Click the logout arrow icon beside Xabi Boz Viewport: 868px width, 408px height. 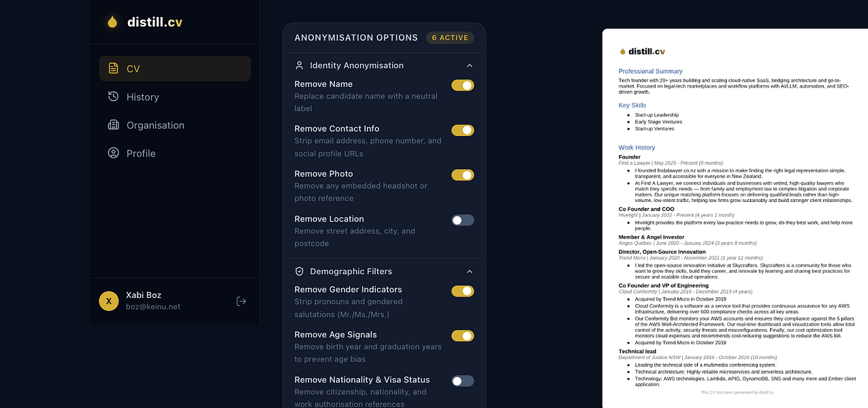241,301
